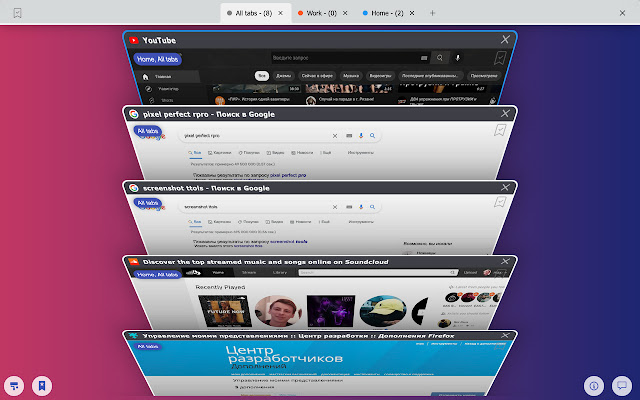This screenshot has width=640, height=400.
Task: Click the clear X in 'pixel perfect rpro' search box
Action: coord(335,136)
